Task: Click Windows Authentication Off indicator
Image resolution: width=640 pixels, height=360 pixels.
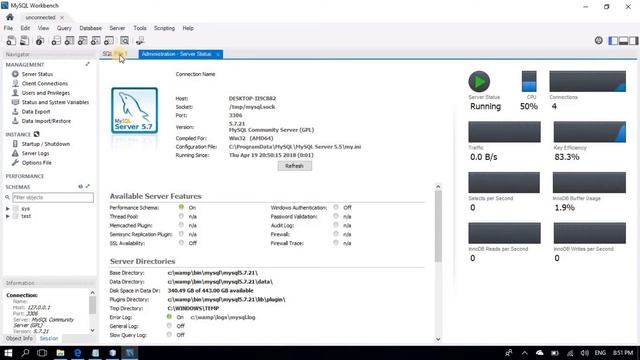Action: (336, 207)
